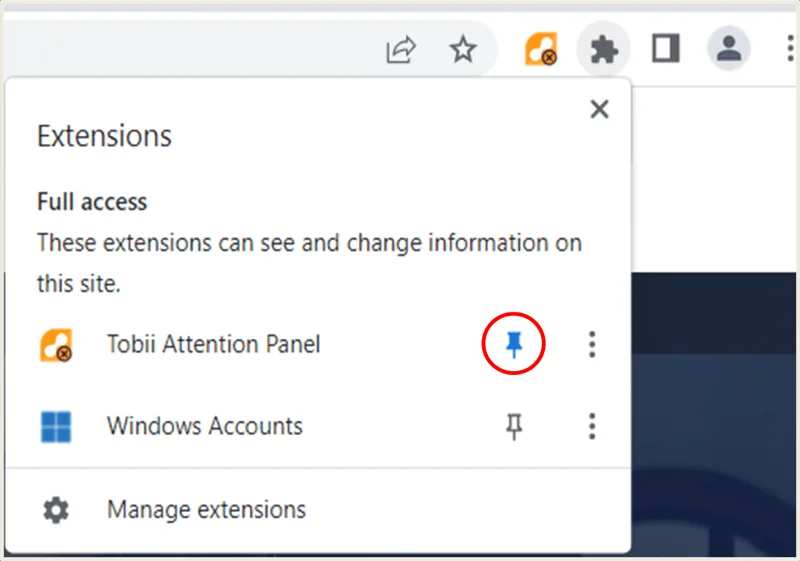Click the Windows logo icon in list
This screenshot has width=800, height=561.
pos(56,427)
